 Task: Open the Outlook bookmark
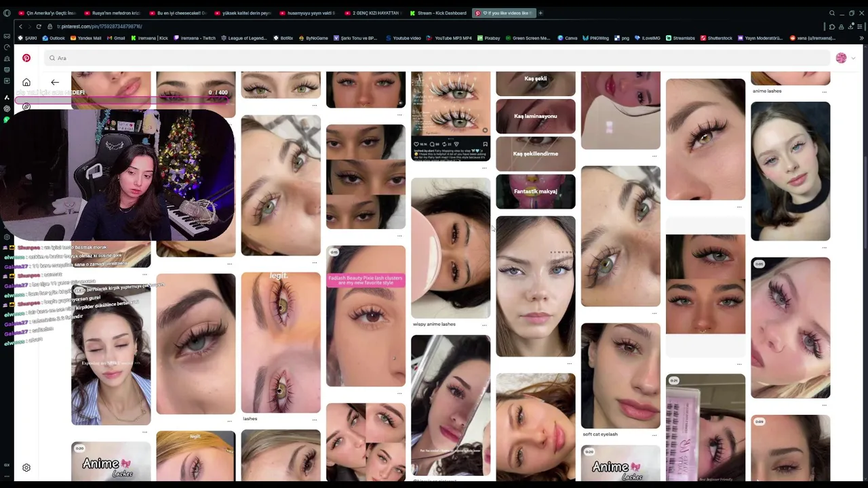(x=54, y=38)
